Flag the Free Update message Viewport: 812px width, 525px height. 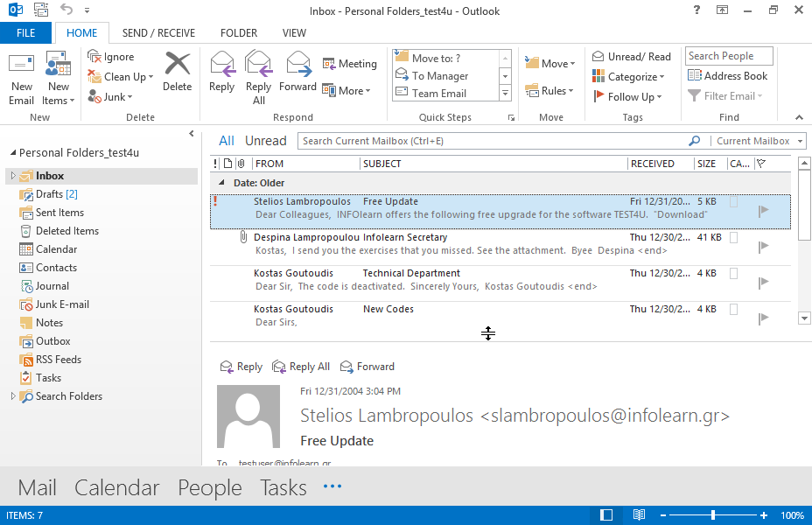point(763,211)
